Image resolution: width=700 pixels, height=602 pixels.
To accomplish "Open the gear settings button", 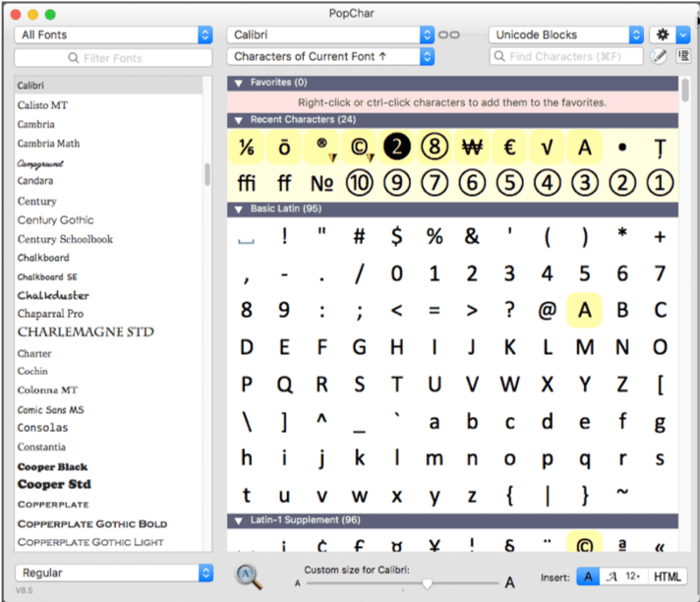I will click(663, 34).
